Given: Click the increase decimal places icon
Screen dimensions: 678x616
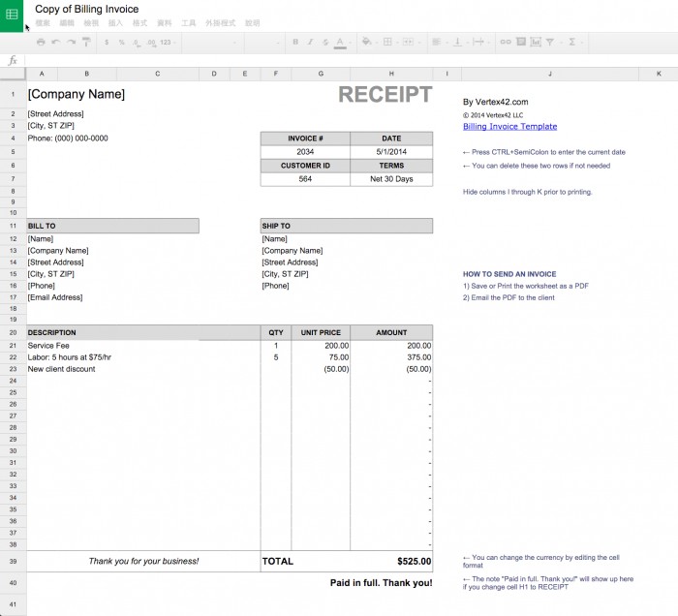Looking at the screenshot, I should [151, 43].
